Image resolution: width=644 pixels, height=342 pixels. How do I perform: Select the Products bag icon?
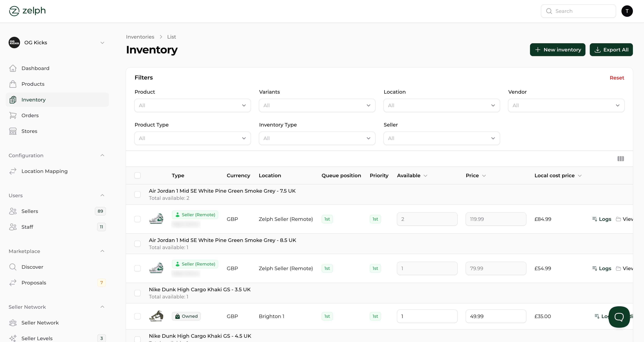13,84
